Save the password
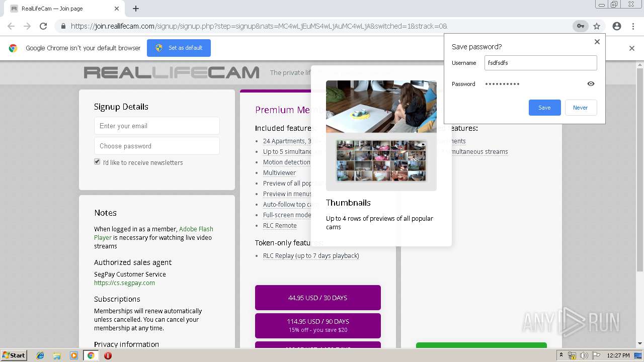 pyautogui.click(x=544, y=108)
